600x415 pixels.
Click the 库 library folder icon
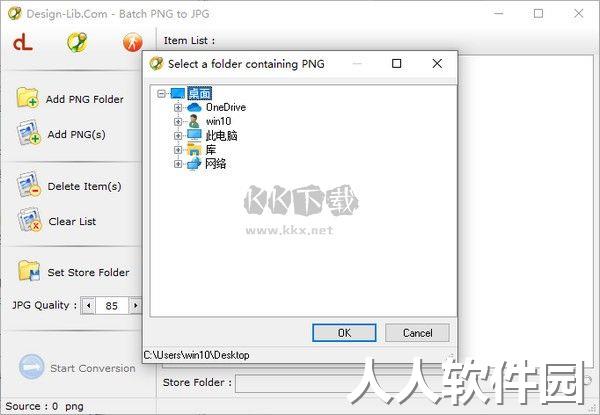pyautogui.click(x=194, y=150)
